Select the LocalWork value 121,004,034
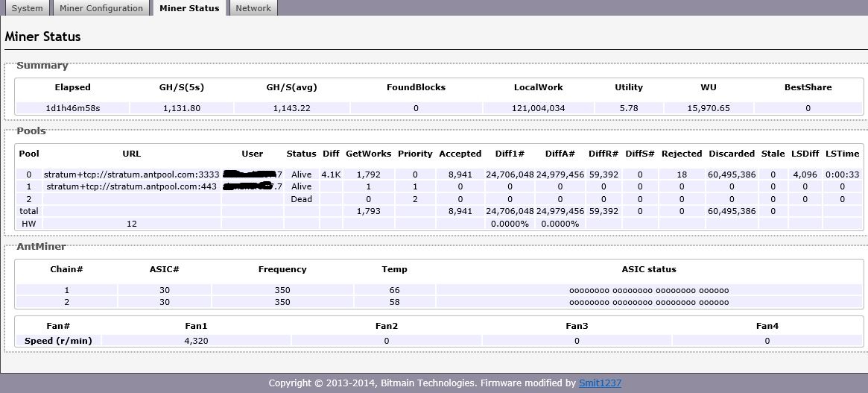The image size is (868, 393). click(x=539, y=108)
